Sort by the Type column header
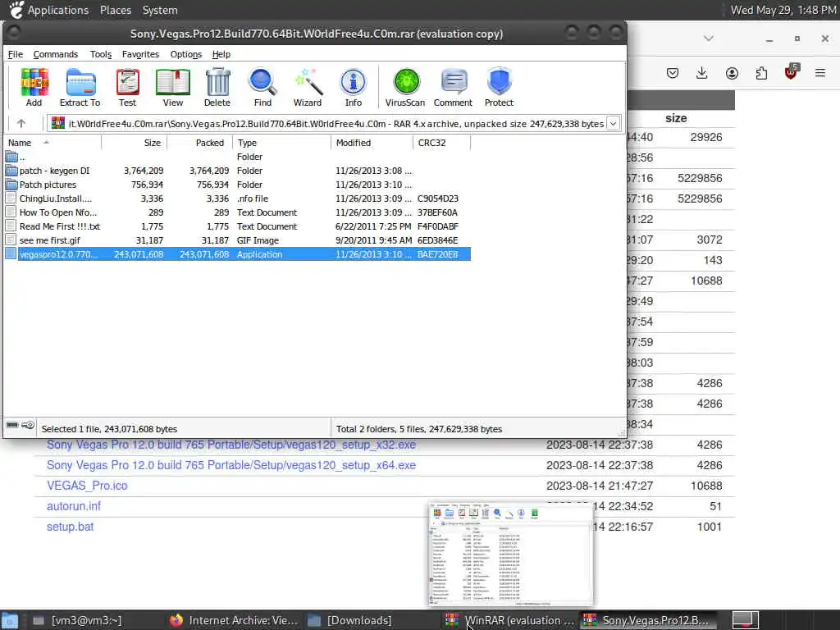 pyautogui.click(x=282, y=143)
